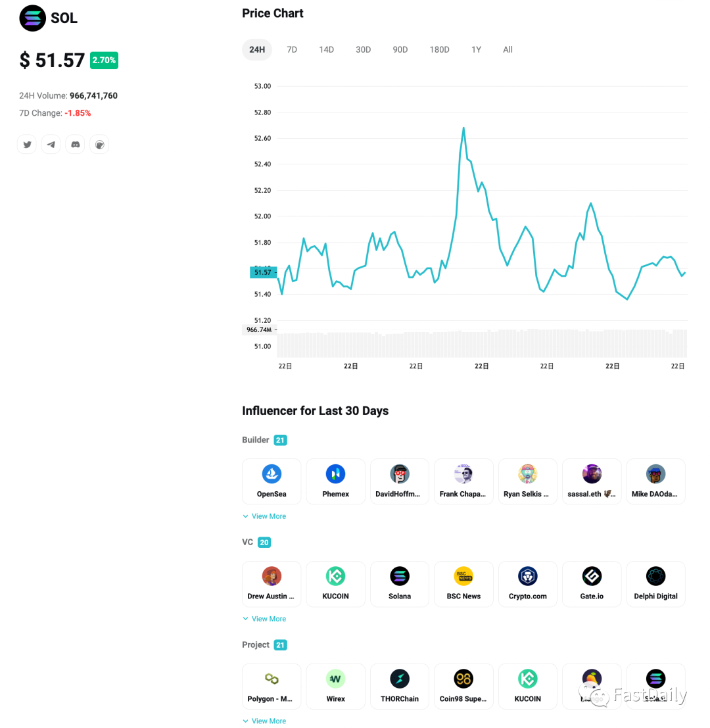Open the Delphi Digital card
710x728 pixels.
coord(655,584)
